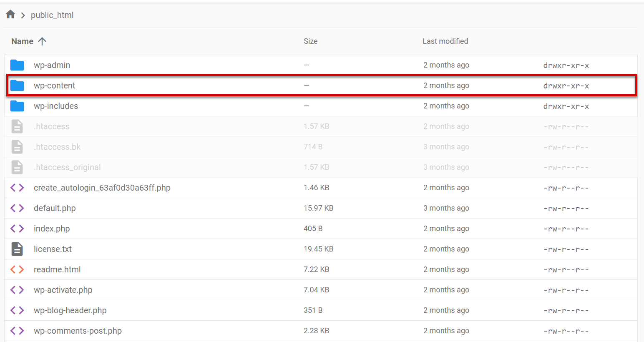Screen dimensions: 644x342
Task: Click the .htaccess file icon
Action: [17, 126]
